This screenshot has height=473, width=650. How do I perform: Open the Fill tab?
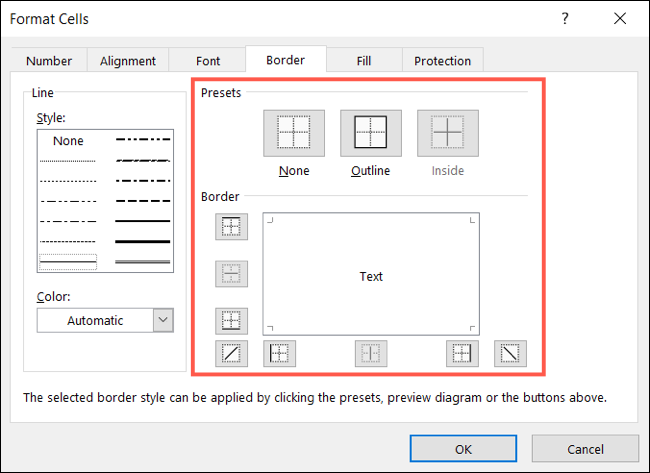click(x=364, y=61)
